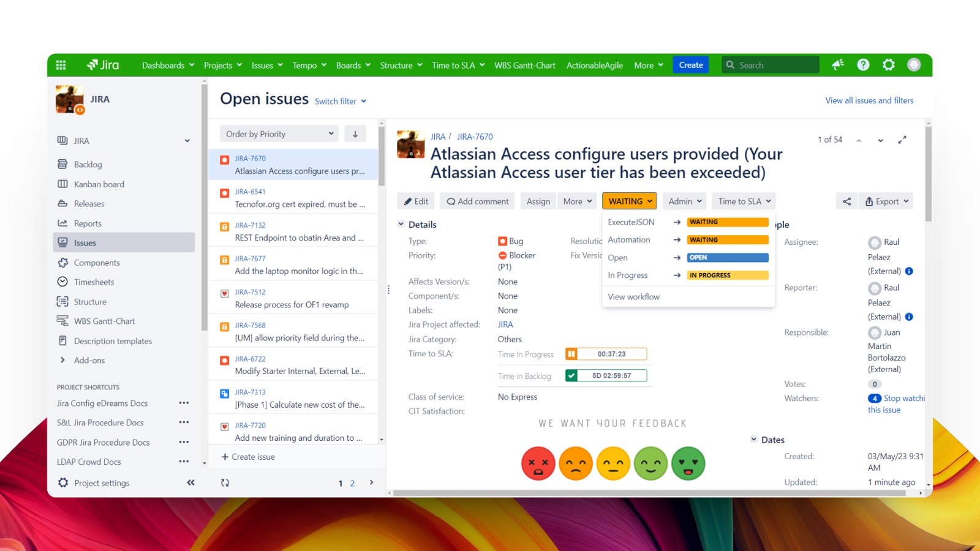The image size is (980, 551).
Task: Select the angry red face rating
Action: tap(538, 463)
